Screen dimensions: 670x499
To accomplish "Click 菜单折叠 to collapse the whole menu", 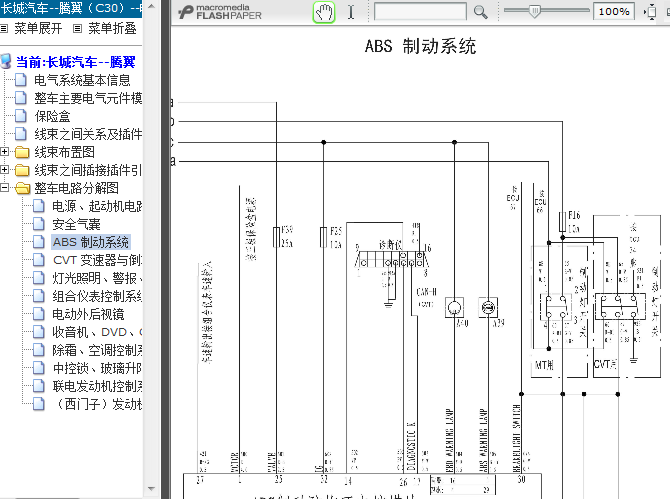I will pos(112,29).
